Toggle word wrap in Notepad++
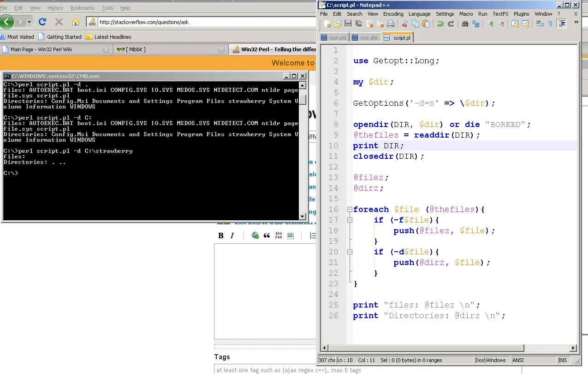The width and height of the screenshot is (588, 374). coord(540,24)
